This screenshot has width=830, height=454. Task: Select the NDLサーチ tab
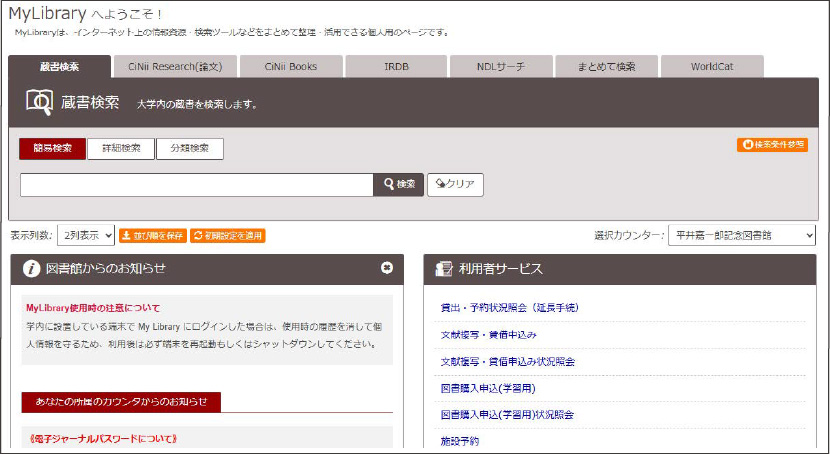(500, 67)
